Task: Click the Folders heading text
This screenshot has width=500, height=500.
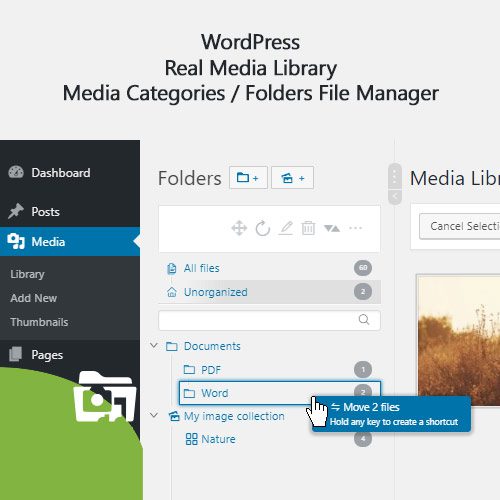Action: click(190, 178)
